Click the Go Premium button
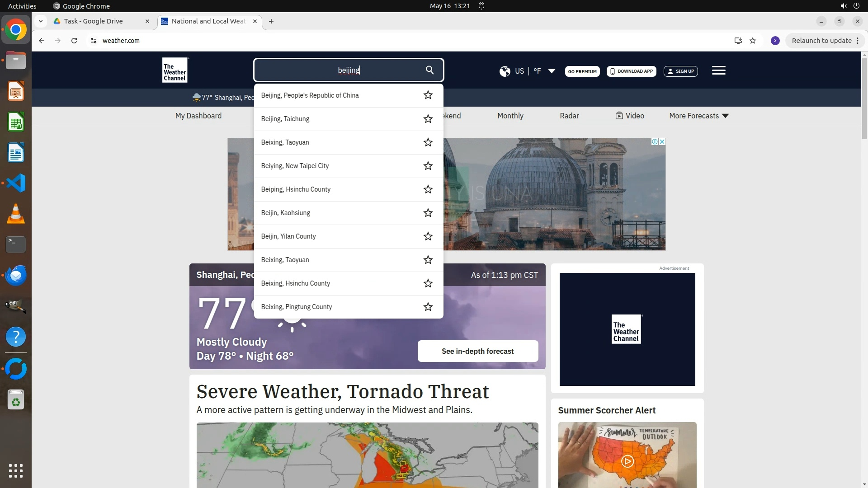This screenshot has width=868, height=488. click(x=582, y=71)
